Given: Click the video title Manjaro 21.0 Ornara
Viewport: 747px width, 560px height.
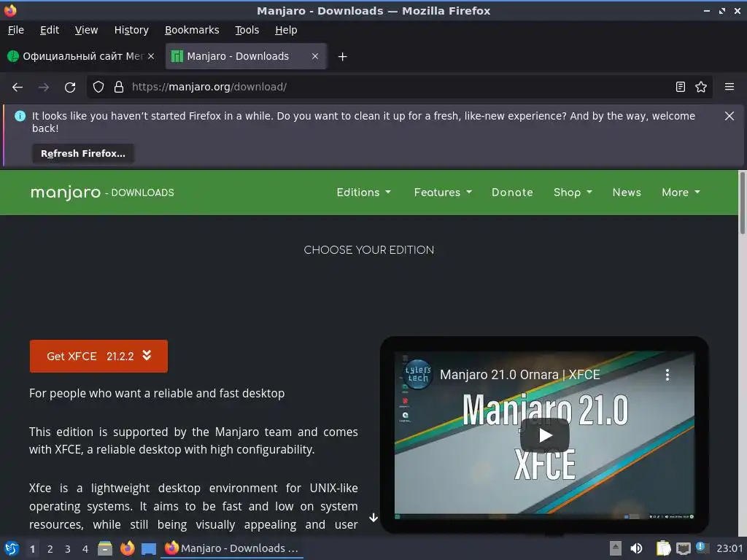Looking at the screenshot, I should (519, 375).
